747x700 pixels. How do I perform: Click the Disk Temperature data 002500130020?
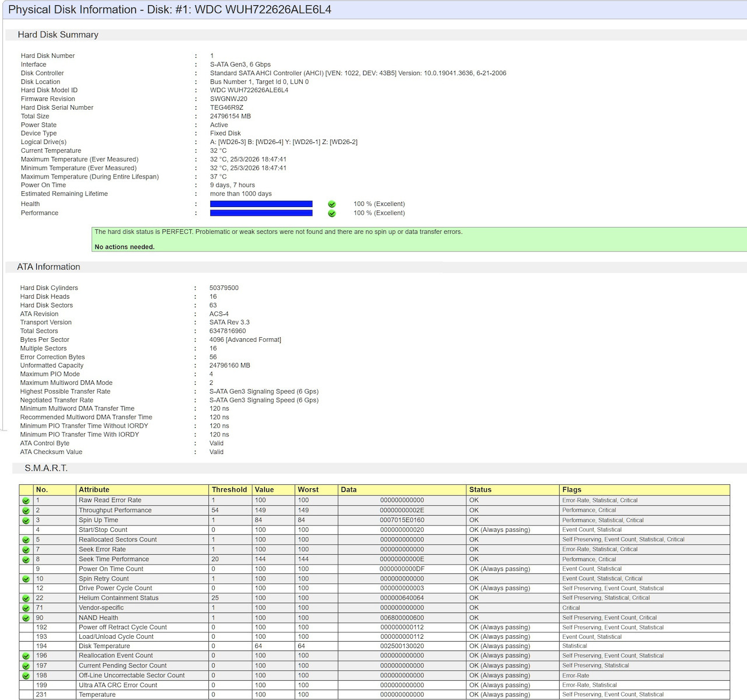[402, 646]
